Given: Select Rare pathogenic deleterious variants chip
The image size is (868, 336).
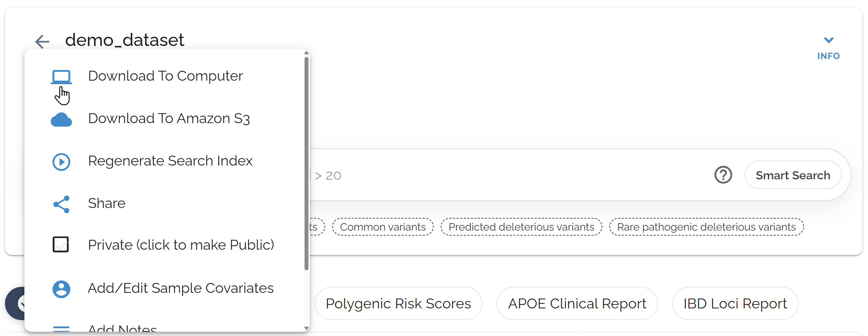Looking at the screenshot, I should click(x=706, y=227).
